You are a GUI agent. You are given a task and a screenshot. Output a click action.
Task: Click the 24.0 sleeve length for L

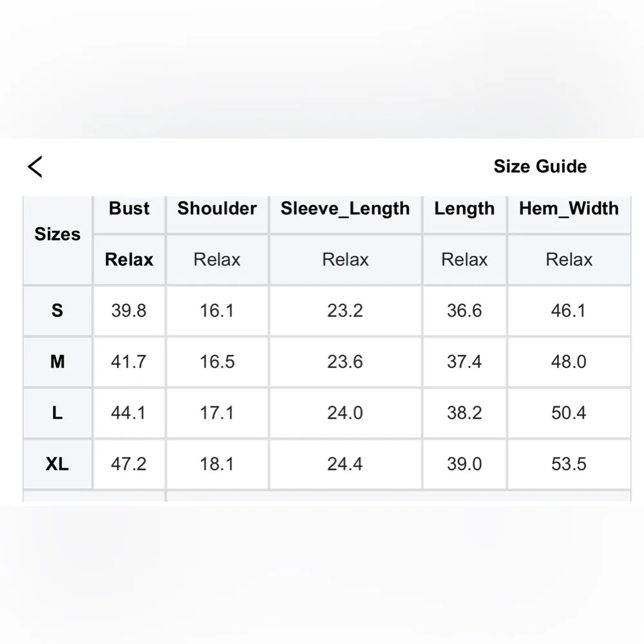tap(345, 413)
